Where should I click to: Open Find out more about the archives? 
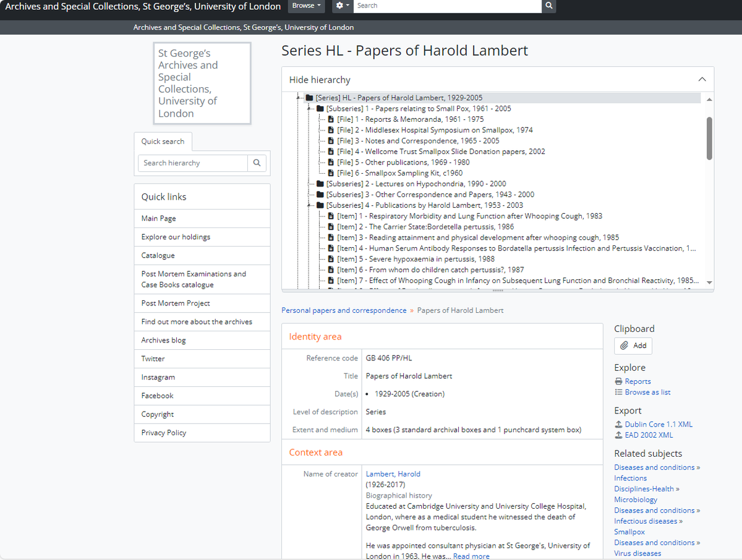202,321
